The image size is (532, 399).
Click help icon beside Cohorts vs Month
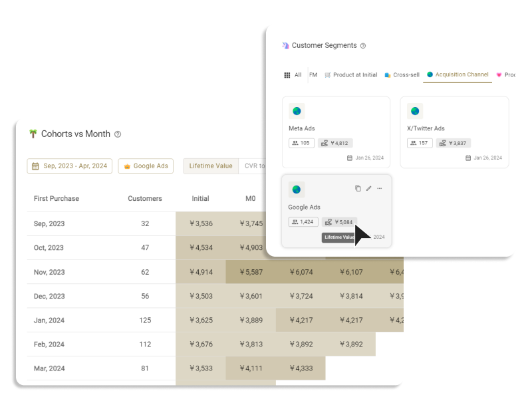coord(118,134)
